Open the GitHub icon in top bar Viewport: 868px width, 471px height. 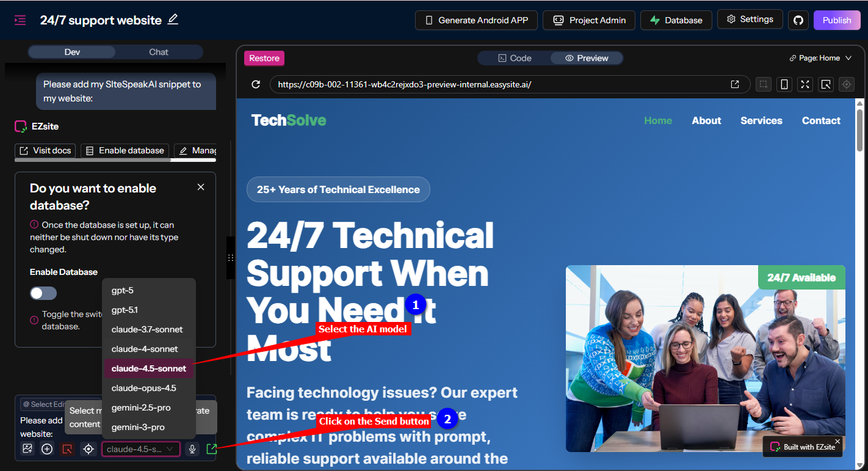[x=798, y=20]
